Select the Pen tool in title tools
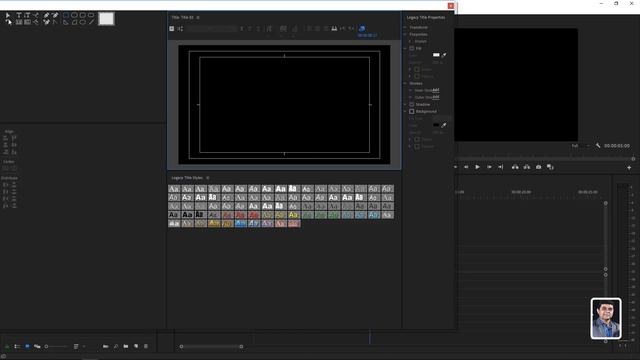The height and width of the screenshot is (360, 640). tap(46, 15)
